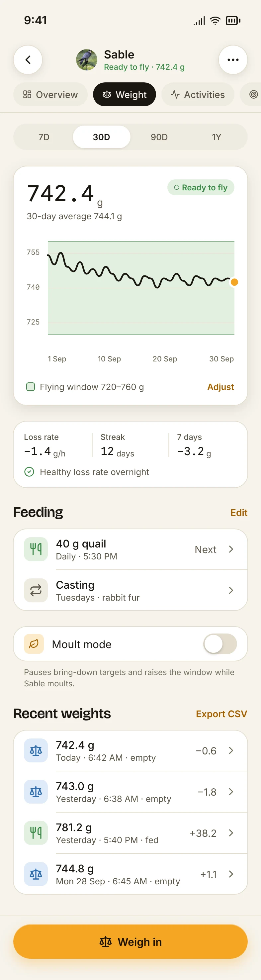Open the three-dots more options menu

[x=233, y=60]
